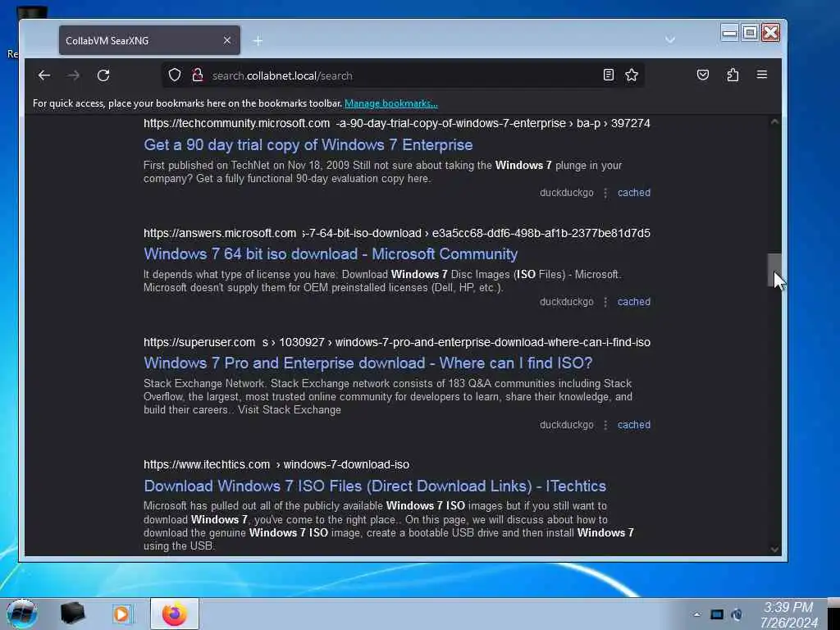This screenshot has width=840, height=630.
Task: Open a new tab with the plus button
Action: point(258,41)
